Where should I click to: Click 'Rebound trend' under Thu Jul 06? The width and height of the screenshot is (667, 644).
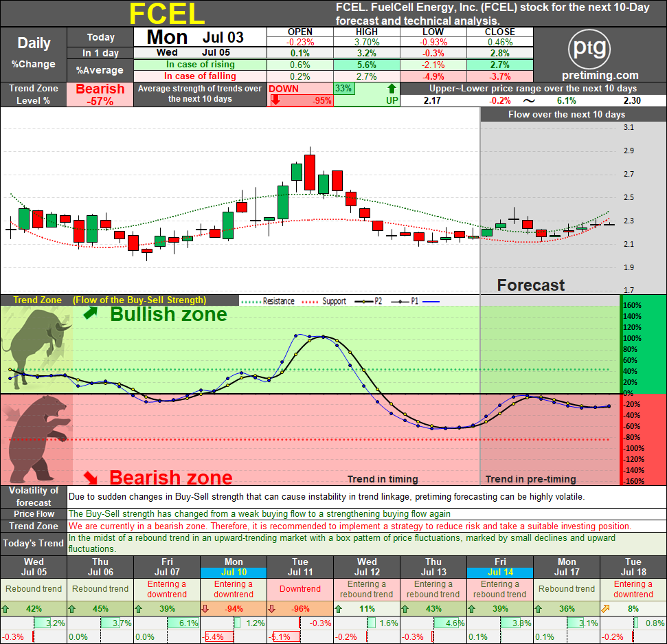click(x=100, y=589)
